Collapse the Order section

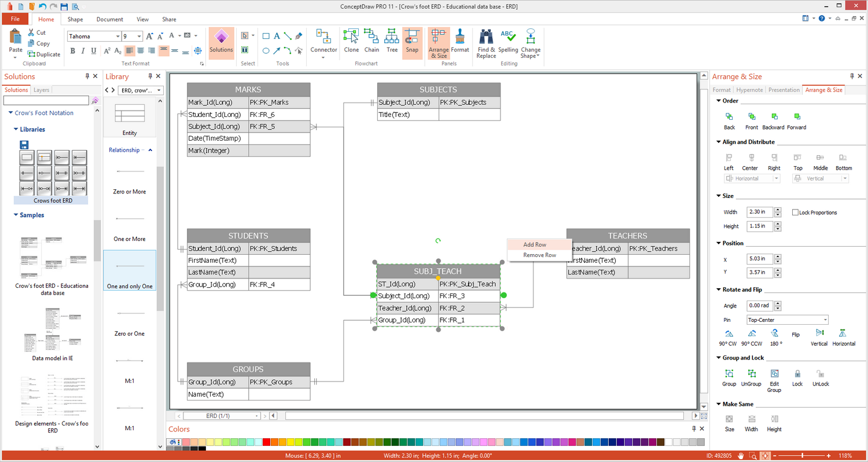point(718,101)
